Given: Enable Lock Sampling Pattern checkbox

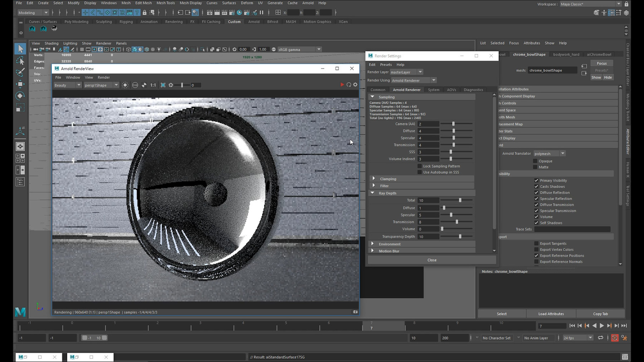Looking at the screenshot, I should coord(420,166).
